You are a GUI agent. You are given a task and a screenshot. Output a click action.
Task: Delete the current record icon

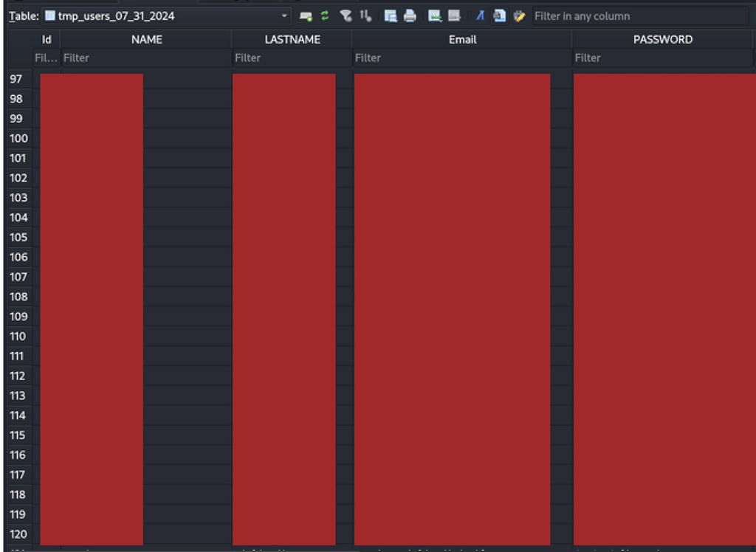(x=454, y=16)
